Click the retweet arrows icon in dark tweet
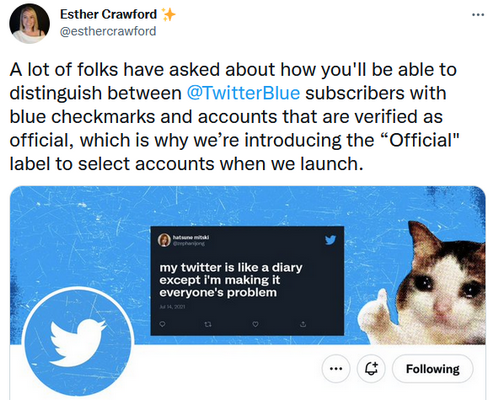The height and width of the screenshot is (400, 499). 208,324
